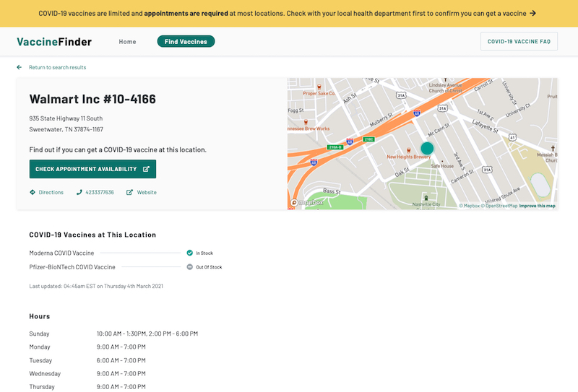Click the Mapbox logo on the map
Screen dimensions: 578x392
coord(308,202)
